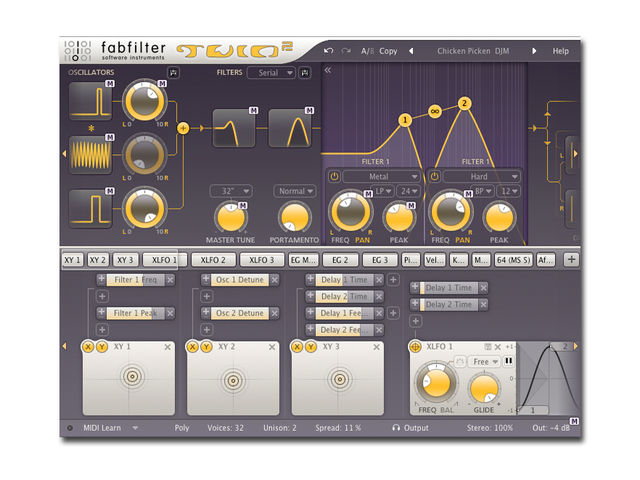The image size is (640, 480).
Task: Click the oscillators section options icon
Action: click(173, 73)
